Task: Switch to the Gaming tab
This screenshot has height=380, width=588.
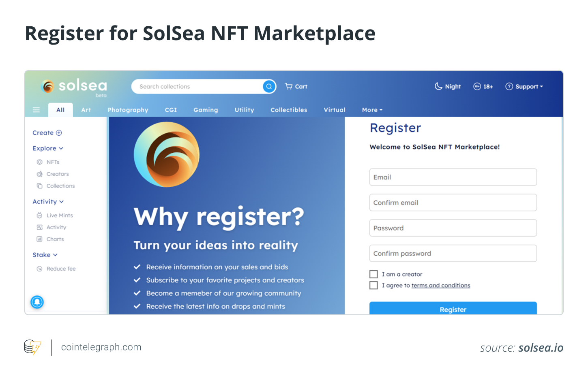Action: pyautogui.click(x=206, y=110)
